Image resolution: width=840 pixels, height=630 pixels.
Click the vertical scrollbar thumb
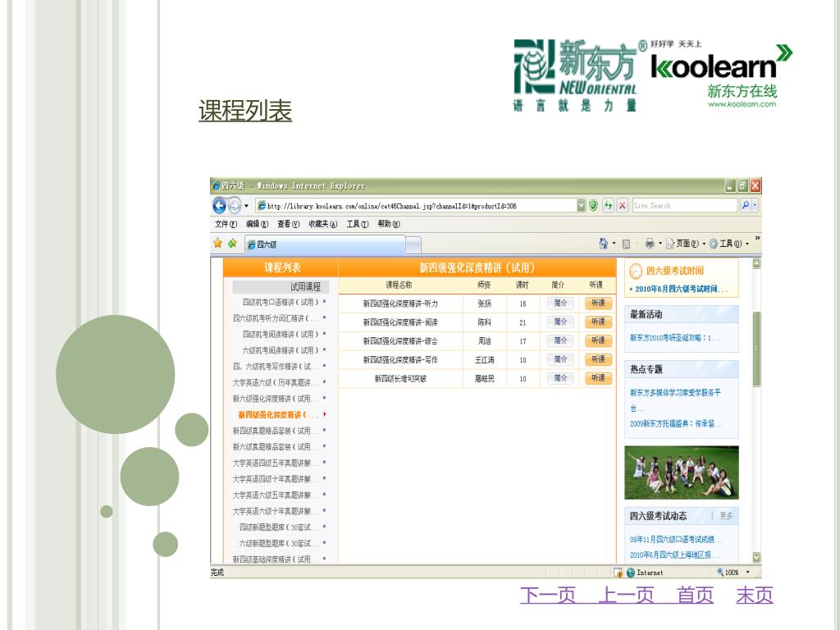(x=756, y=349)
